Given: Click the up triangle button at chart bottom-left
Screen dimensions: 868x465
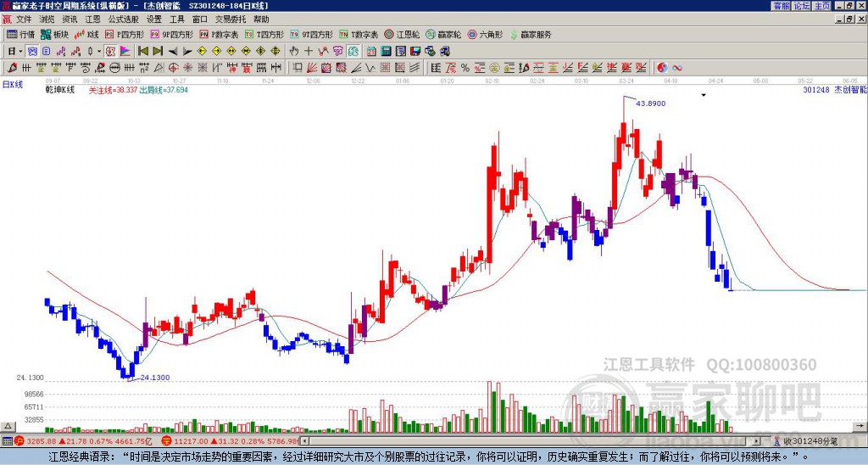Looking at the screenshot, I should point(8,426).
